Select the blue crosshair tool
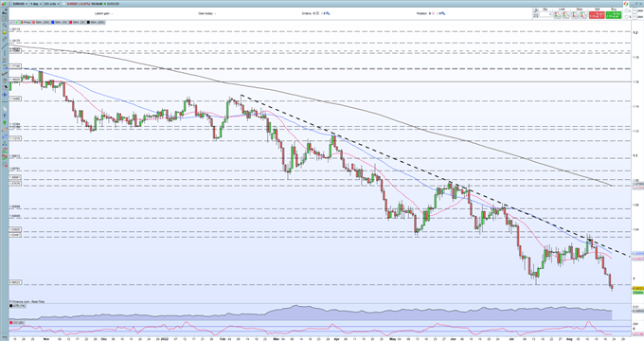The image size is (644, 341). tap(5, 95)
